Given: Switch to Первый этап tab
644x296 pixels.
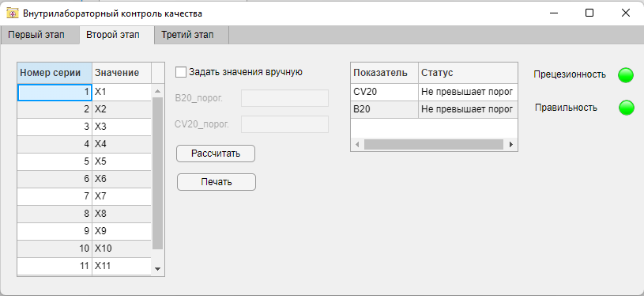Looking at the screenshot, I should tap(36, 35).
